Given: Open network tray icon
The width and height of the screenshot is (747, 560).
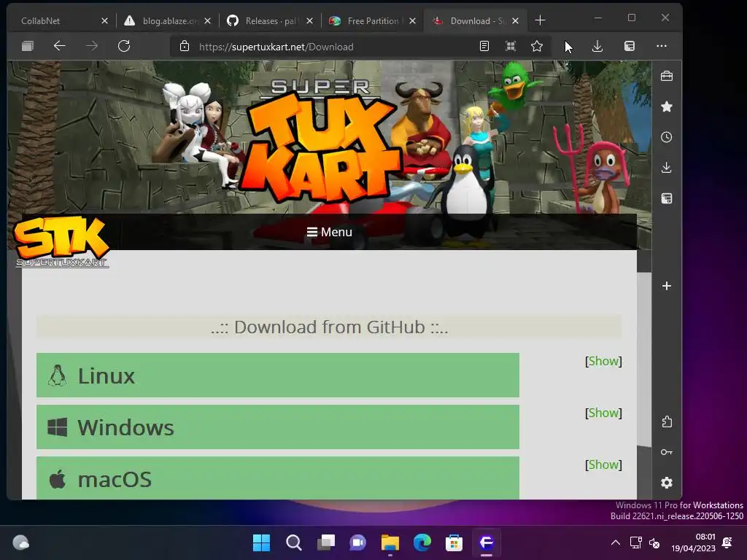Looking at the screenshot, I should coord(635,542).
